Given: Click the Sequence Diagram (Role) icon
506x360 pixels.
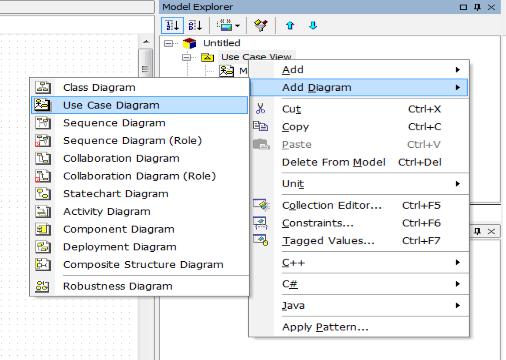Looking at the screenshot, I should [x=43, y=140].
